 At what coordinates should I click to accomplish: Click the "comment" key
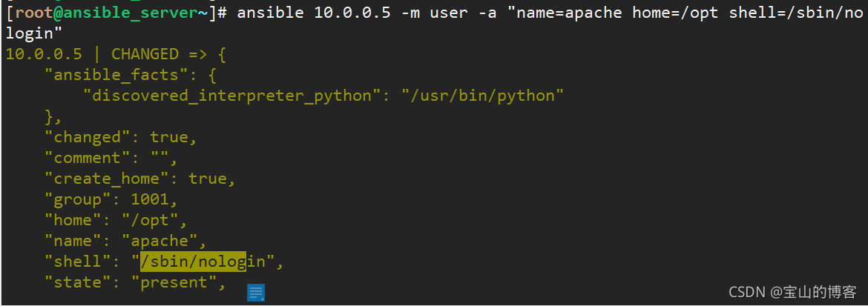coord(88,159)
